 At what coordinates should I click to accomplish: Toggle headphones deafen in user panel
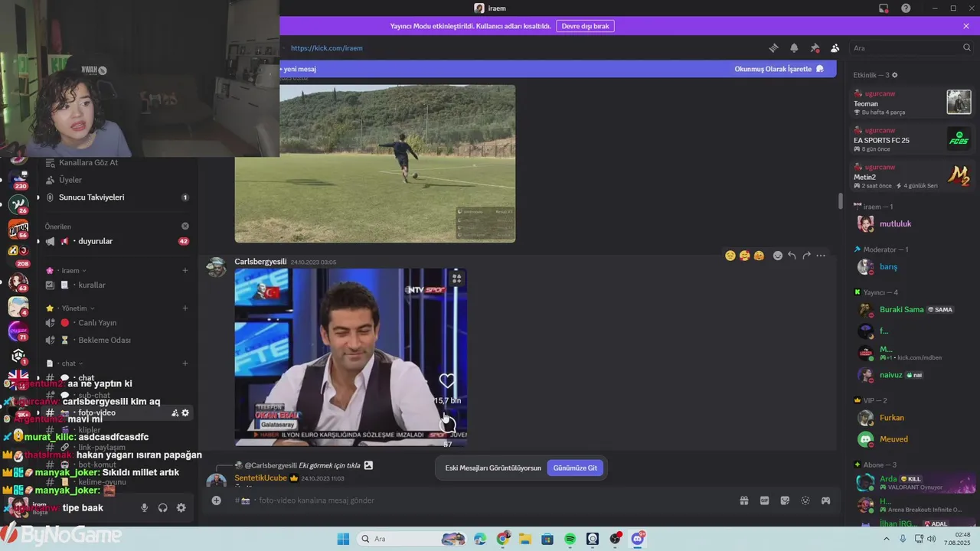tap(162, 507)
